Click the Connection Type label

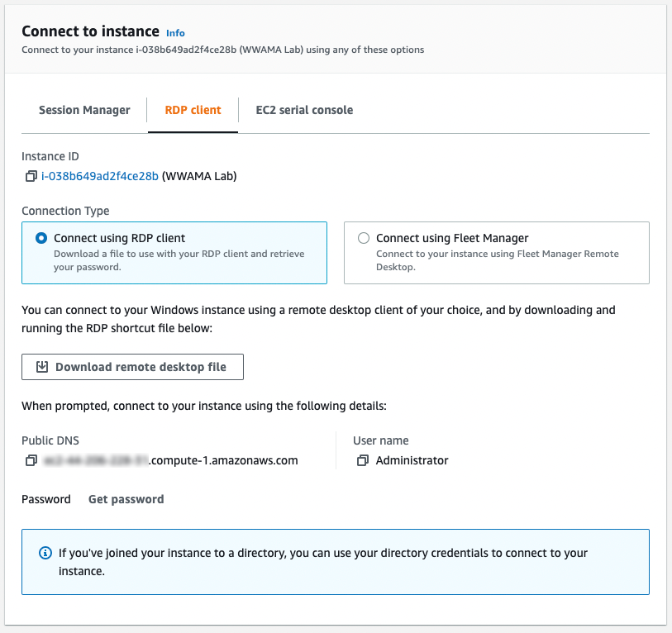[x=65, y=211]
